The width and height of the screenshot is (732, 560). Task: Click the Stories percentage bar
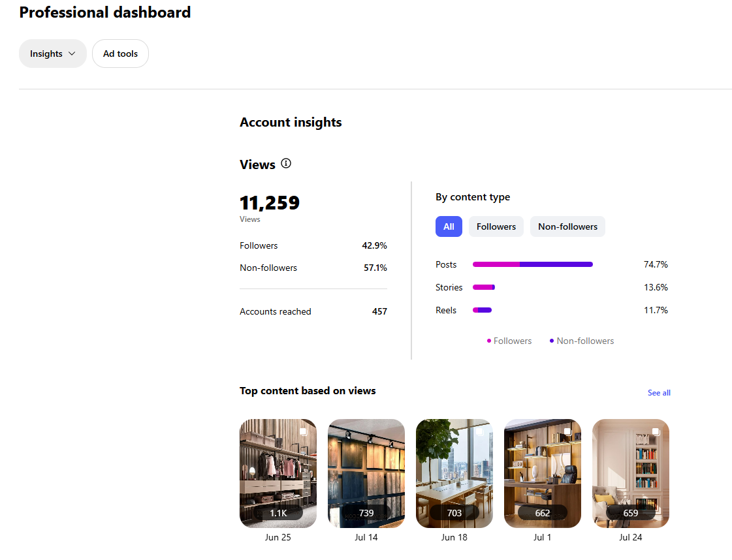pyautogui.click(x=484, y=287)
